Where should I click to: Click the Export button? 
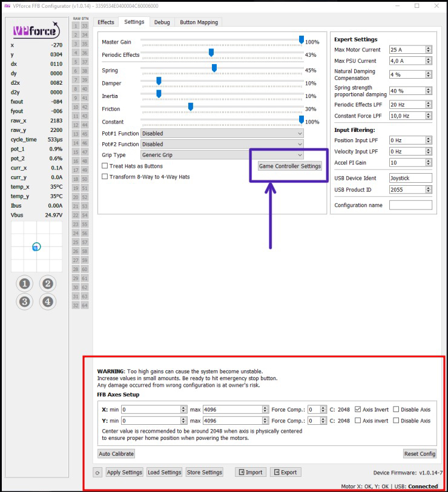point(285,472)
